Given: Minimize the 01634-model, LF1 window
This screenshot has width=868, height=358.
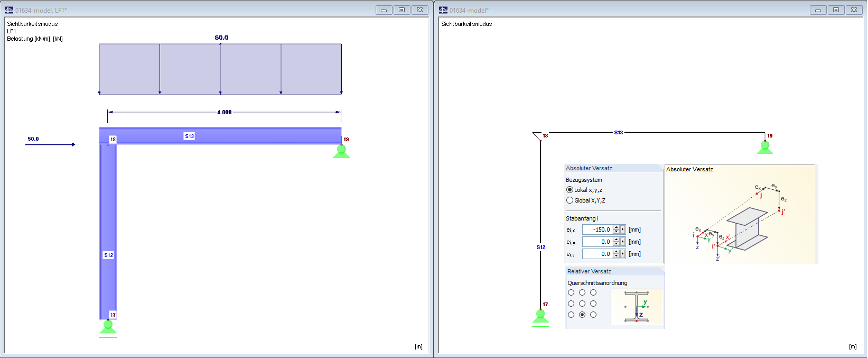Looking at the screenshot, I should (384, 10).
